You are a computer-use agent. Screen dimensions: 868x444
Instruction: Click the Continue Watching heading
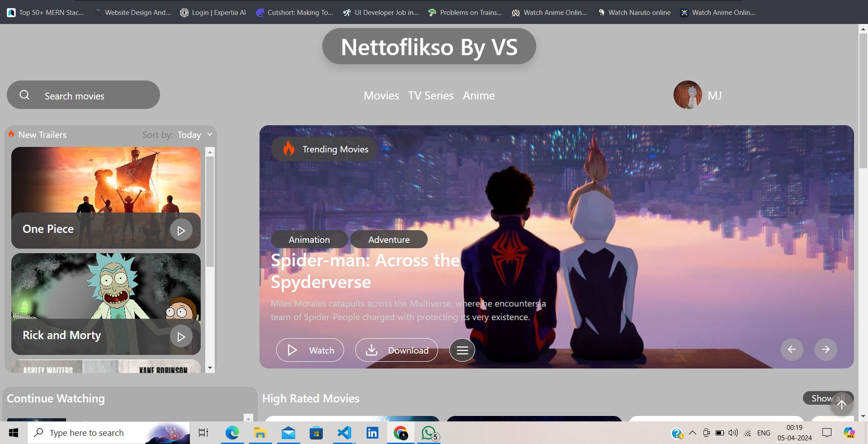(56, 398)
